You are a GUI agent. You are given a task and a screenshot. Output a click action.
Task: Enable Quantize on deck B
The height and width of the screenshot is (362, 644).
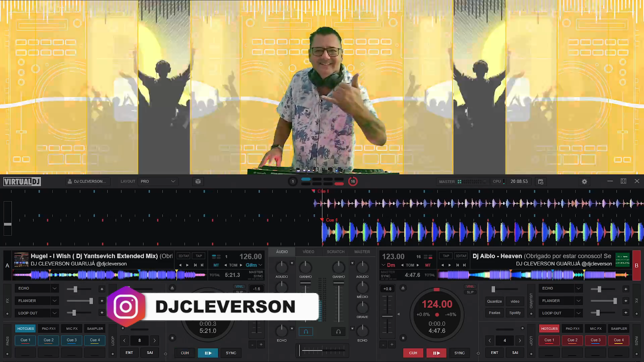[494, 301]
